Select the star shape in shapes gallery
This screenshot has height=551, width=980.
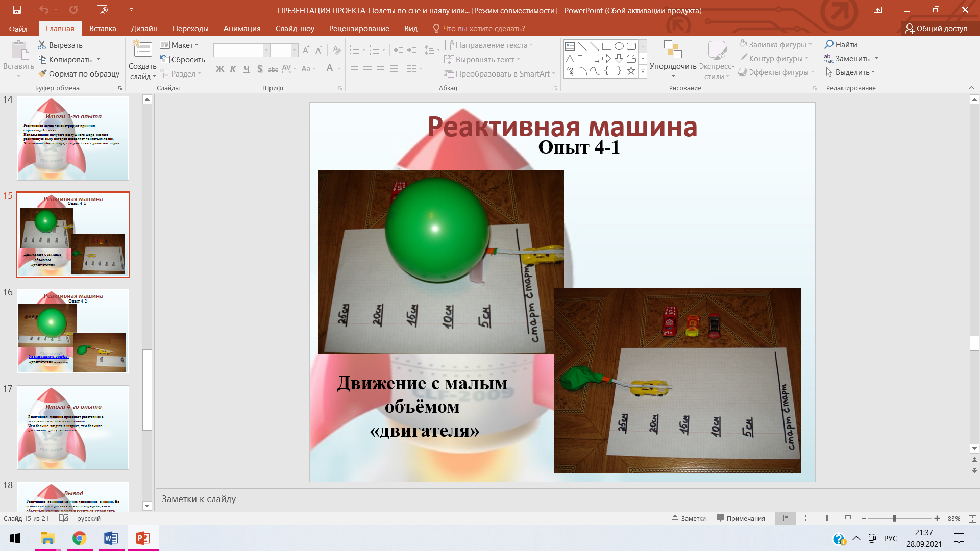tap(631, 71)
